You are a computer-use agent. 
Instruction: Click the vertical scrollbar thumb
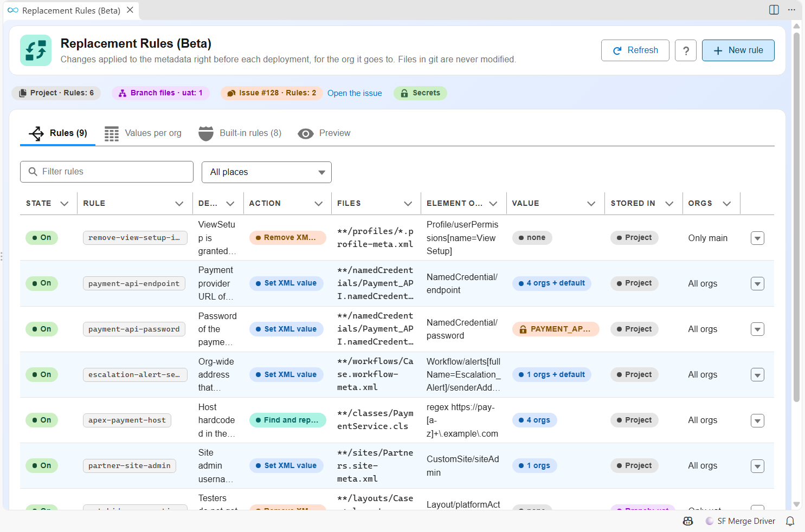tap(796, 217)
